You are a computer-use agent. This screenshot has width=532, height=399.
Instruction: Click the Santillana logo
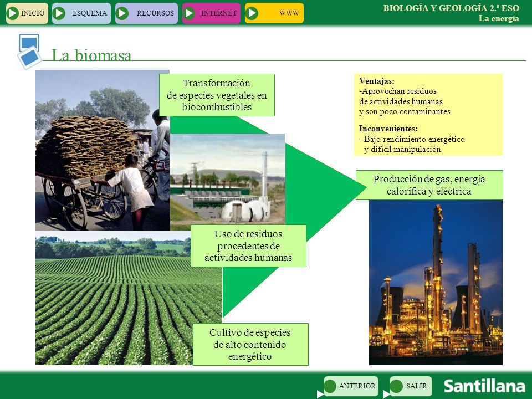point(484,386)
